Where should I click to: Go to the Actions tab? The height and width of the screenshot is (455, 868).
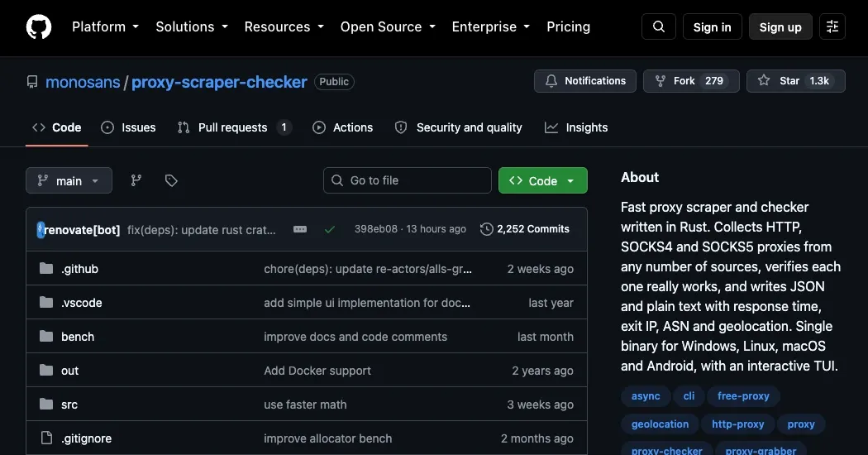(x=343, y=127)
